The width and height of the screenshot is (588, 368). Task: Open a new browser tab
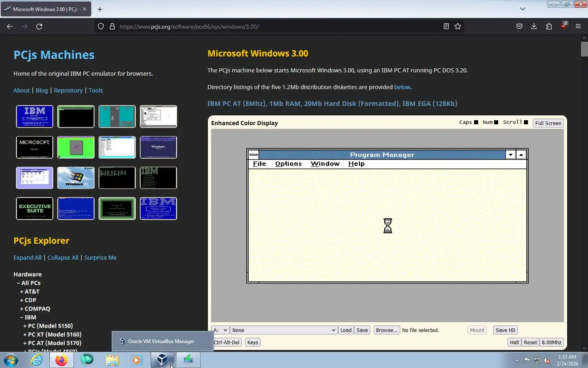click(100, 9)
